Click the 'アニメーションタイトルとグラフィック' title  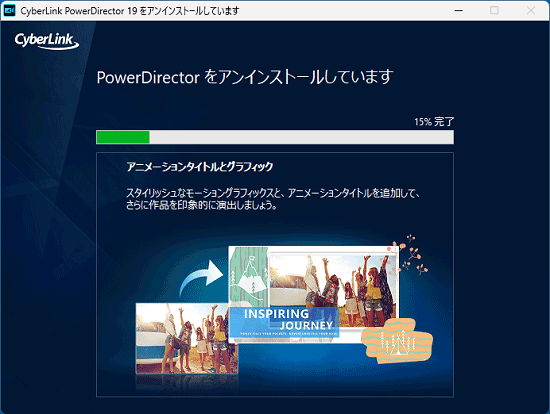[x=200, y=166]
